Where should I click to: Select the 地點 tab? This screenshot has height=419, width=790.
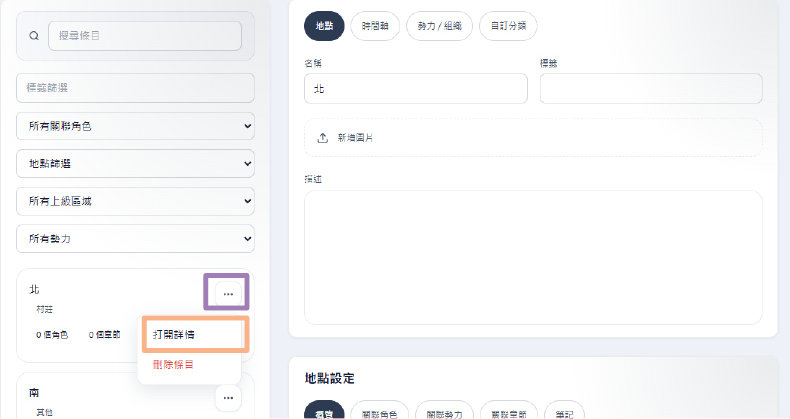point(324,26)
